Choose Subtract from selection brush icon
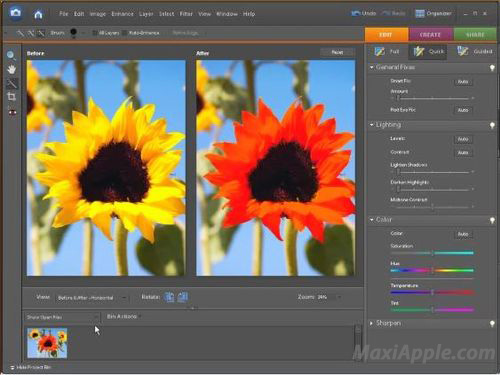Image resolution: width=500 pixels, height=375 pixels. tap(41, 33)
